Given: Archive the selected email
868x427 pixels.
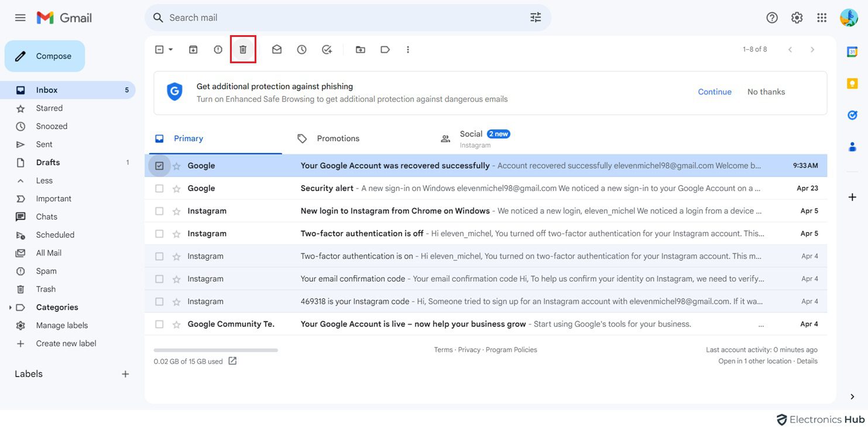Looking at the screenshot, I should [193, 49].
